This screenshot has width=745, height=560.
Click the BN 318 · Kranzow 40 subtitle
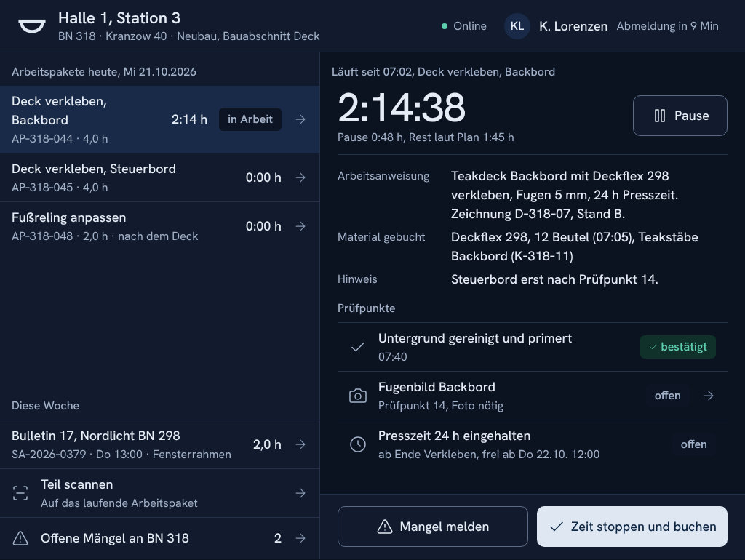(x=188, y=36)
